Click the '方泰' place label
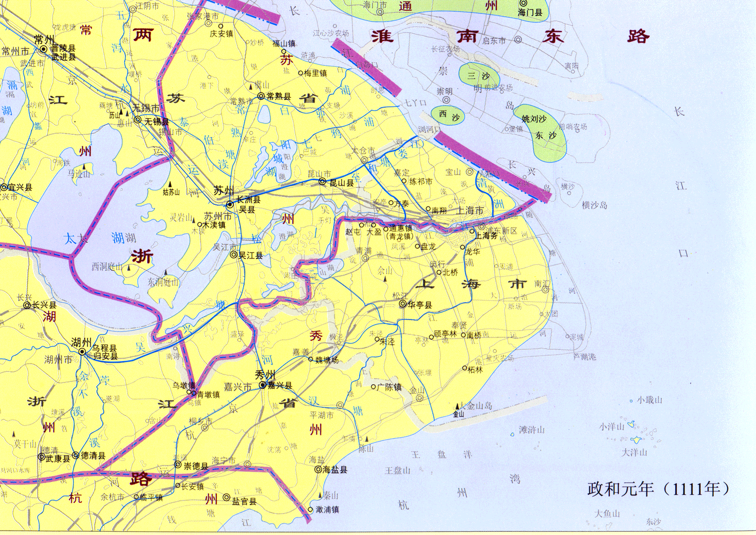This screenshot has width=756, height=535. (x=402, y=204)
